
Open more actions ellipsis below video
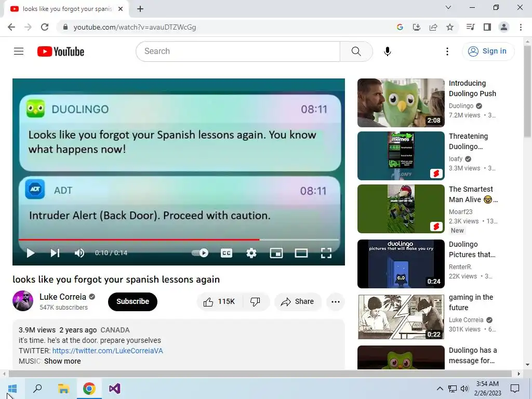pyautogui.click(x=336, y=302)
